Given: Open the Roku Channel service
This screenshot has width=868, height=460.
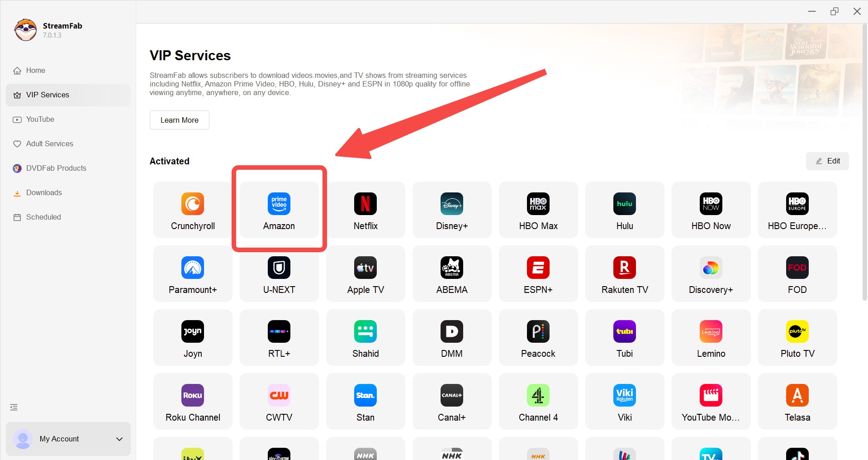Looking at the screenshot, I should [192, 401].
